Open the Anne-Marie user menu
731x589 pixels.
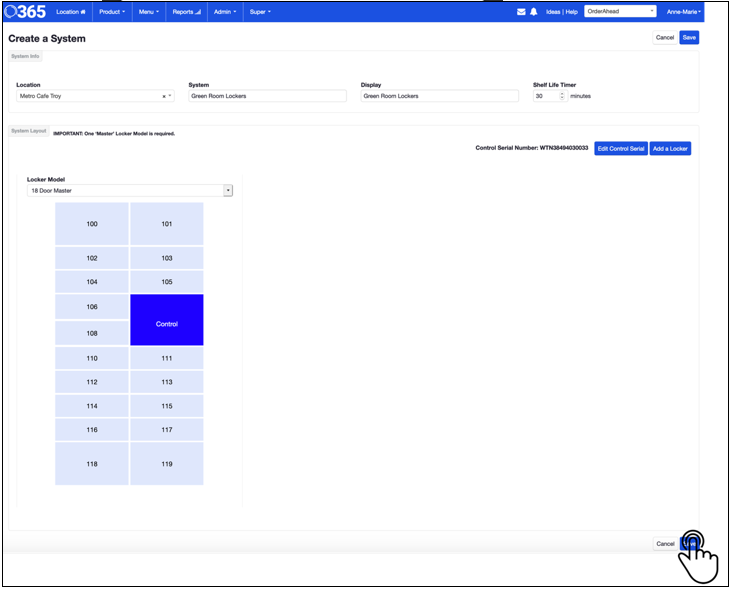pos(684,12)
